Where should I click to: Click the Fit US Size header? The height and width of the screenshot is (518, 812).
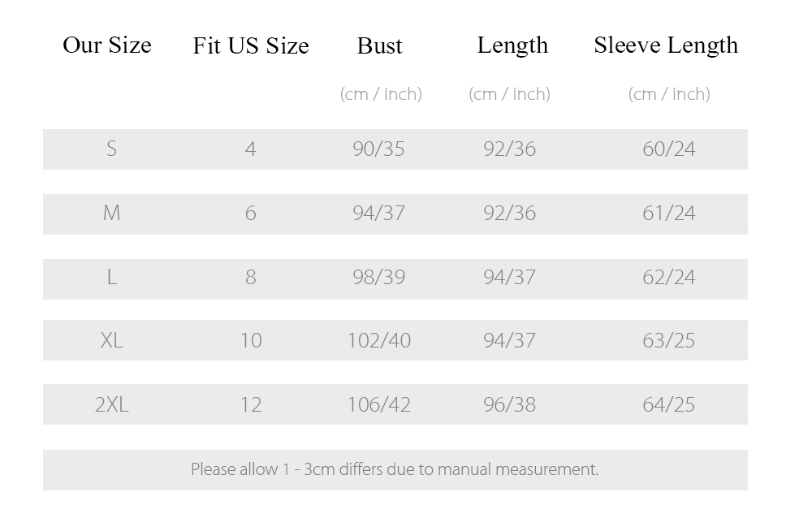(251, 45)
